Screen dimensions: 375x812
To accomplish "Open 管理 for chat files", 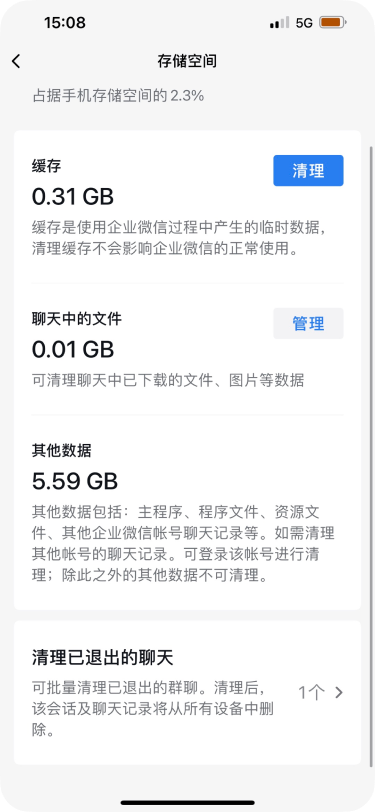I will point(308,324).
